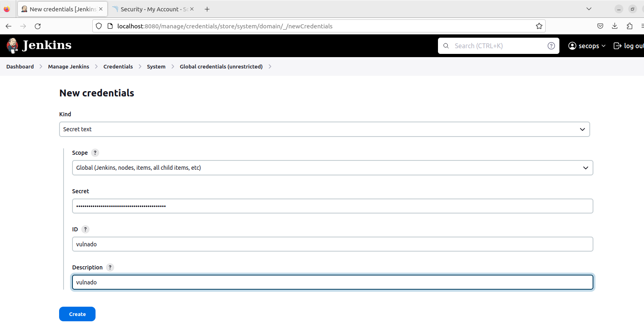Open the Kind dropdown showing Secret text

click(x=325, y=129)
